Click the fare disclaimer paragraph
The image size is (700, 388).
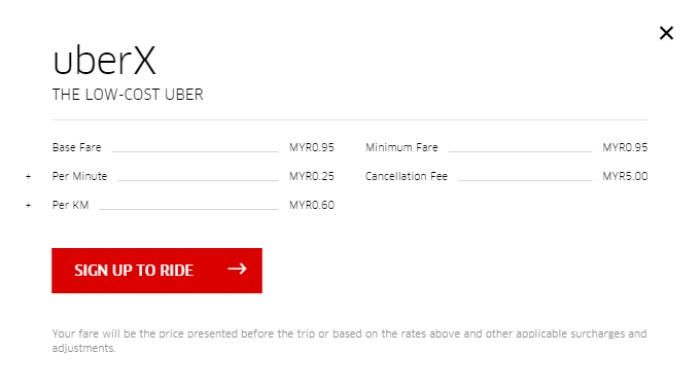pyautogui.click(x=350, y=341)
